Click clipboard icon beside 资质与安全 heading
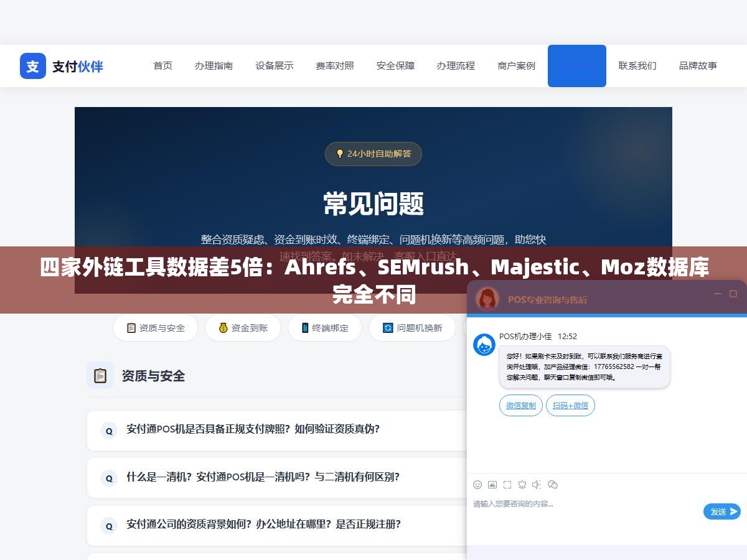Image resolution: width=747 pixels, height=560 pixels. click(x=100, y=375)
